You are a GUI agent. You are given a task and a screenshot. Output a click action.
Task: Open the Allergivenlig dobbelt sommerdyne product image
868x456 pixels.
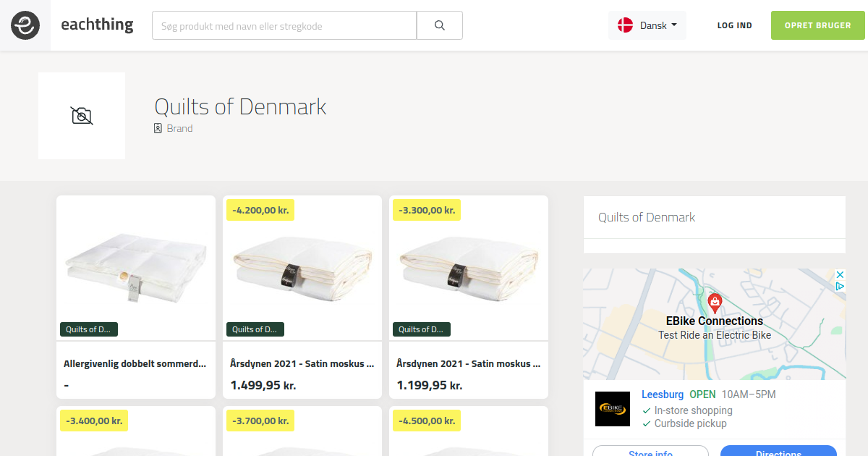pyautogui.click(x=136, y=268)
